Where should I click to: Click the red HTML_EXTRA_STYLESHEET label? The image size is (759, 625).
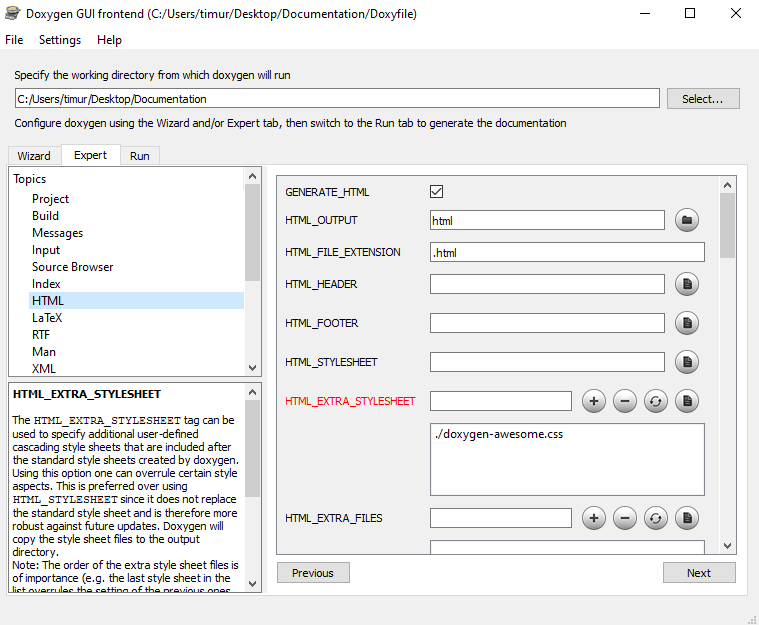click(350, 401)
